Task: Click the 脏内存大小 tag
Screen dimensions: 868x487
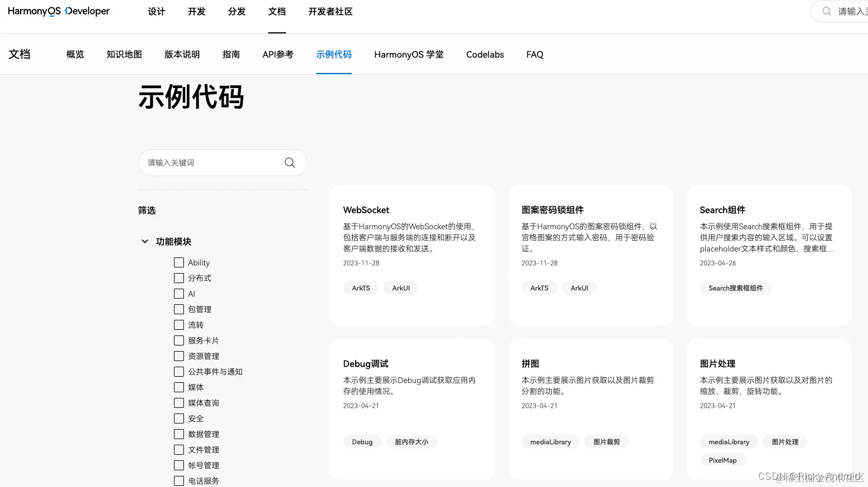Action: (411, 442)
